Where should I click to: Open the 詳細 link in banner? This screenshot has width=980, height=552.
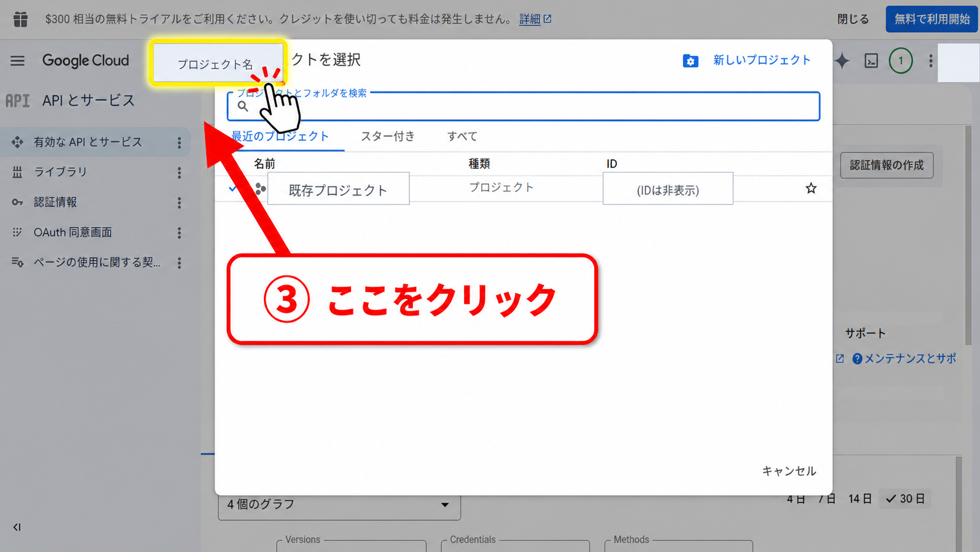click(535, 19)
